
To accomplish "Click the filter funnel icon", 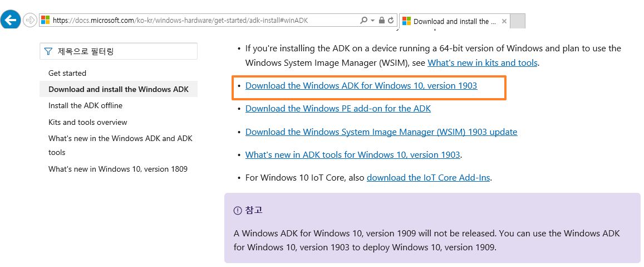I will click(x=48, y=51).
